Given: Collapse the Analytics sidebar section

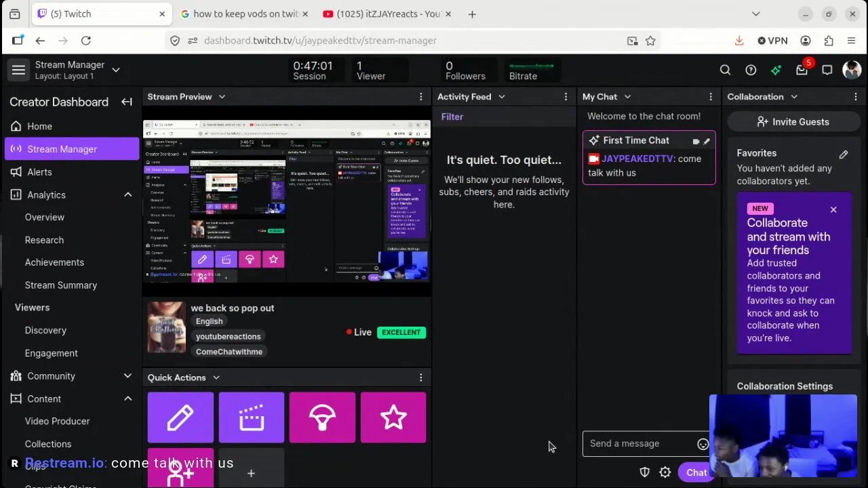Looking at the screenshot, I should (127, 195).
